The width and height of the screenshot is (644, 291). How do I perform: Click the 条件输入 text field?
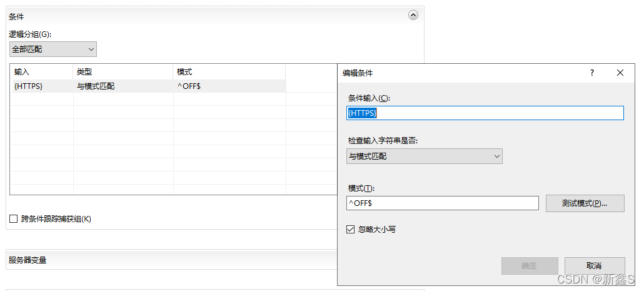coord(485,113)
